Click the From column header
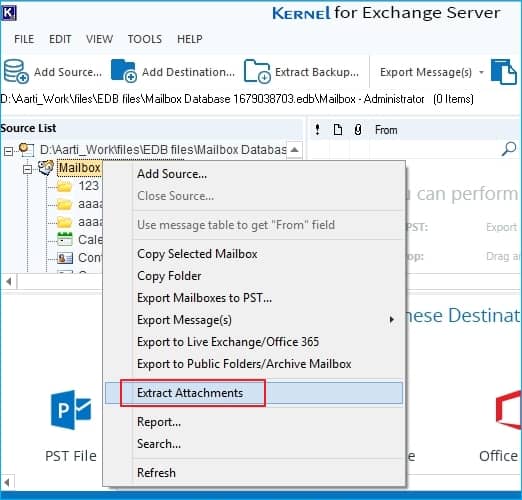 386,130
